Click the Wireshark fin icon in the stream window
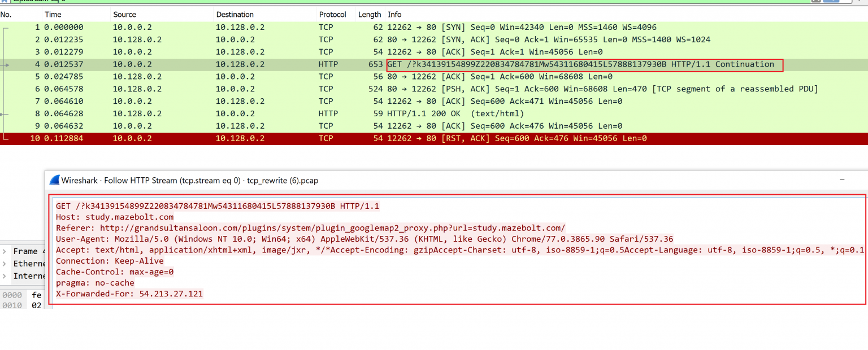This screenshot has height=350, width=868. coord(55,180)
